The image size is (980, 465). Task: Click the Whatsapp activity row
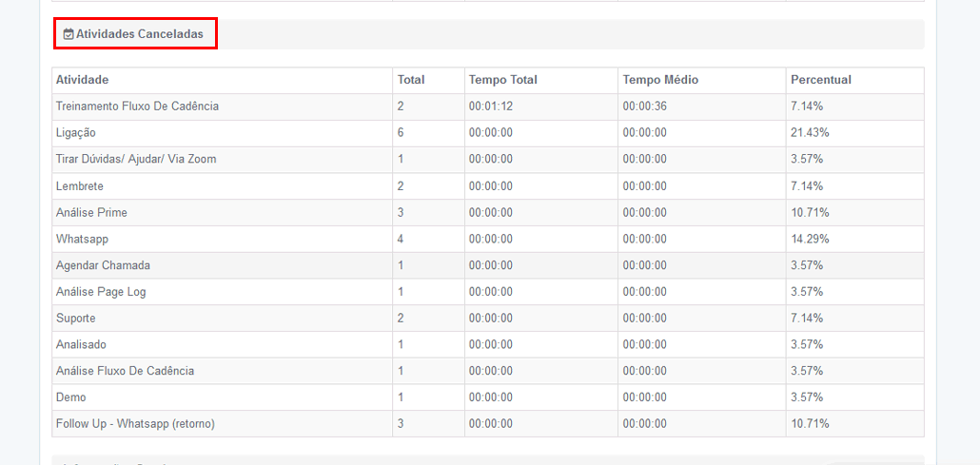pos(488,239)
